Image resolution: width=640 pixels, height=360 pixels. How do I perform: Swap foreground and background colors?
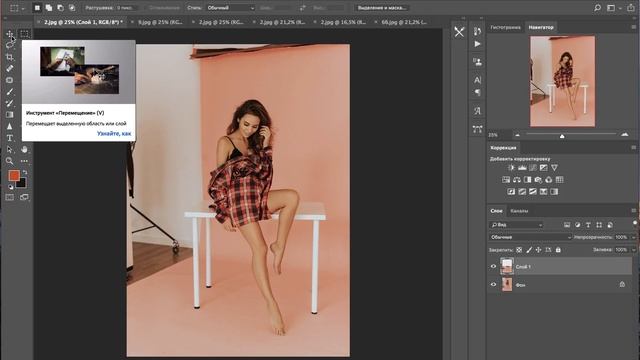[x=25, y=173]
